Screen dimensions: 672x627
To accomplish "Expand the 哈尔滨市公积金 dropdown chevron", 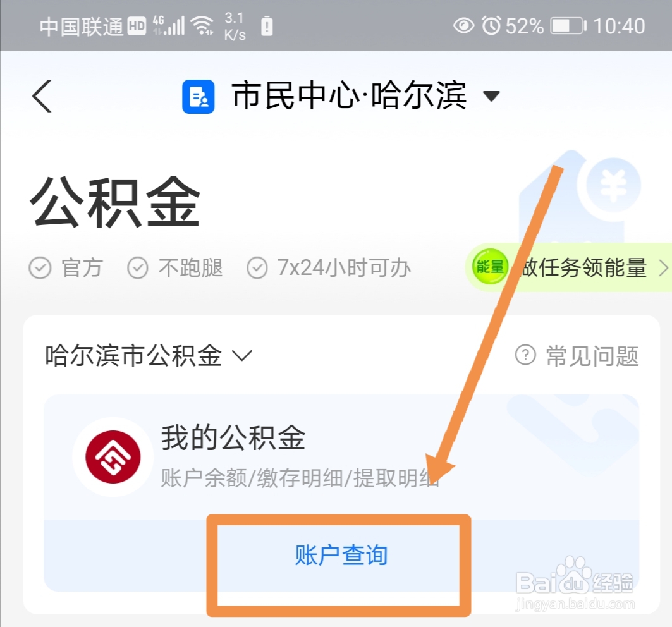I will [242, 355].
